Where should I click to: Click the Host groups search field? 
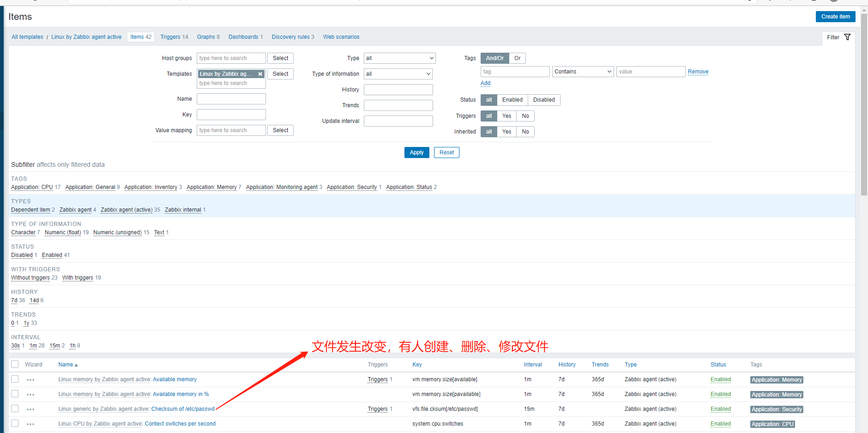[231, 58]
